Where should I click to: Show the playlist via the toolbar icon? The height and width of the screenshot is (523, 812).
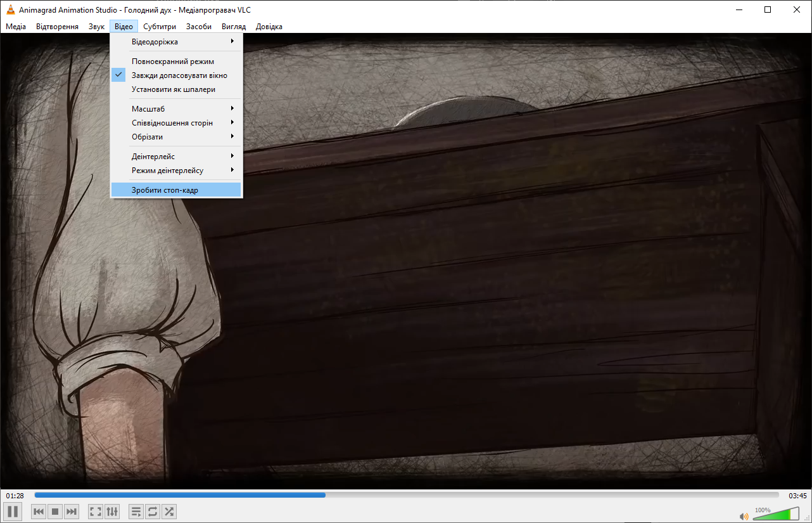point(136,511)
